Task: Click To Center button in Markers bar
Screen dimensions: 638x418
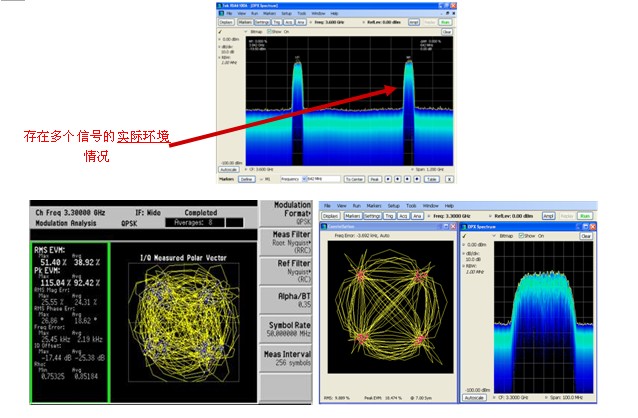Action: click(x=354, y=179)
